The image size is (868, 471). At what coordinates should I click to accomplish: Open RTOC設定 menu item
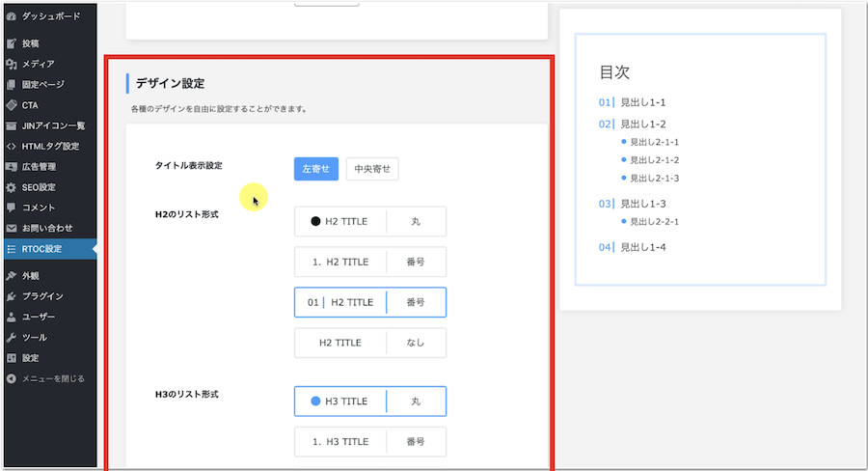41,249
